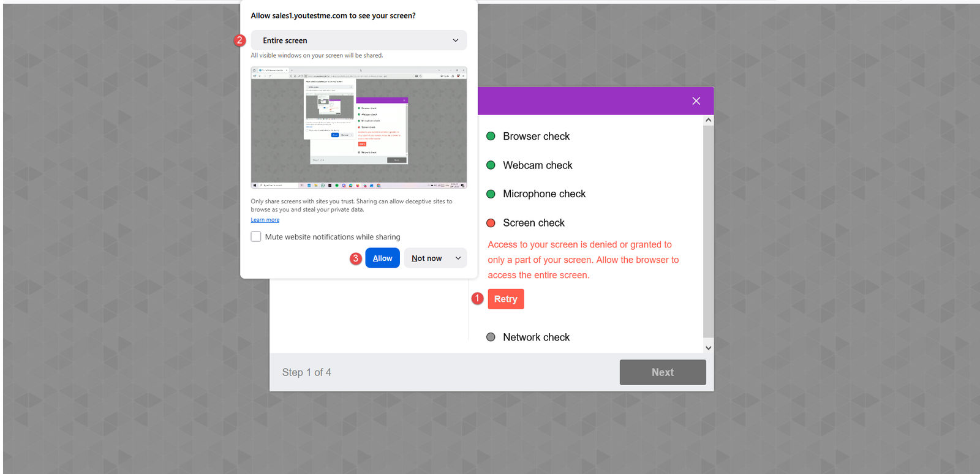This screenshot has height=474, width=980.
Task: Click the red Screen check status dot
Action: 491,223
